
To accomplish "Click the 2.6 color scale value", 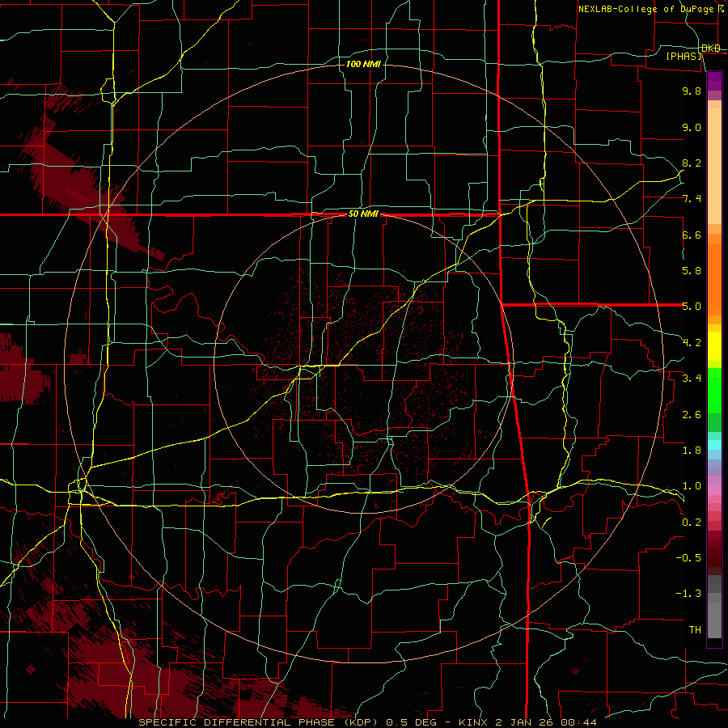I will [x=692, y=415].
